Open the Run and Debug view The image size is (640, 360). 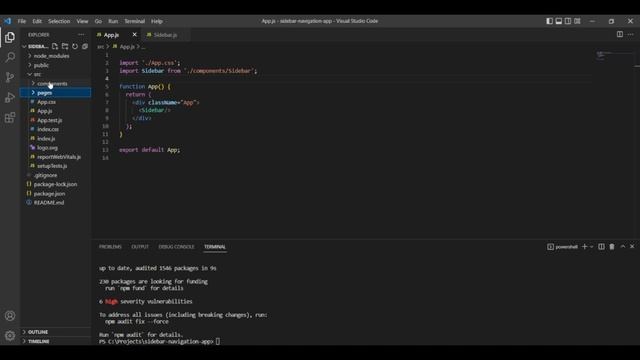[x=10, y=98]
